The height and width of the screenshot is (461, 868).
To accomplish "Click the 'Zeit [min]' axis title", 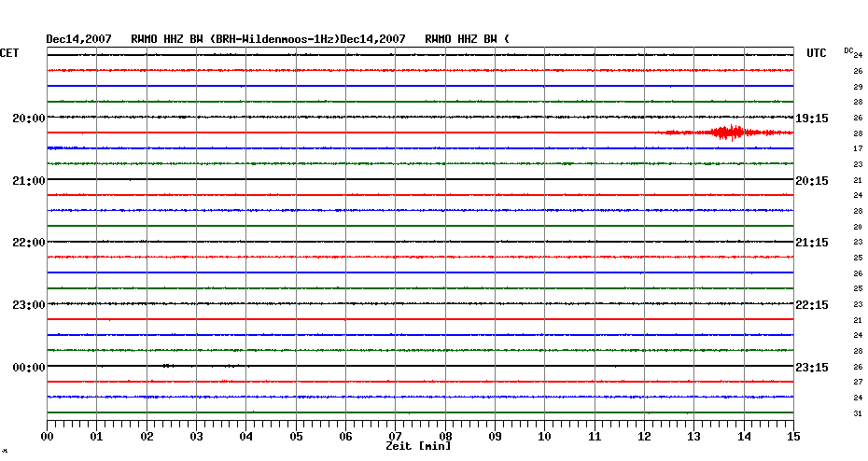I will [418, 446].
